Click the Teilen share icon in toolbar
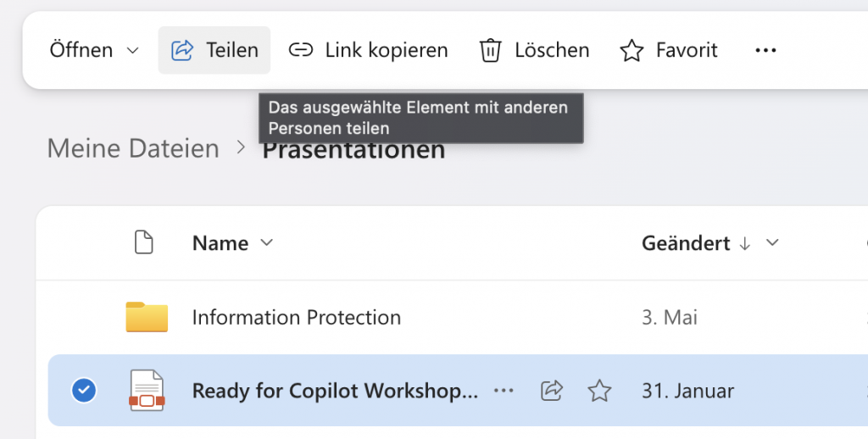This screenshot has height=439, width=868. coord(182,51)
